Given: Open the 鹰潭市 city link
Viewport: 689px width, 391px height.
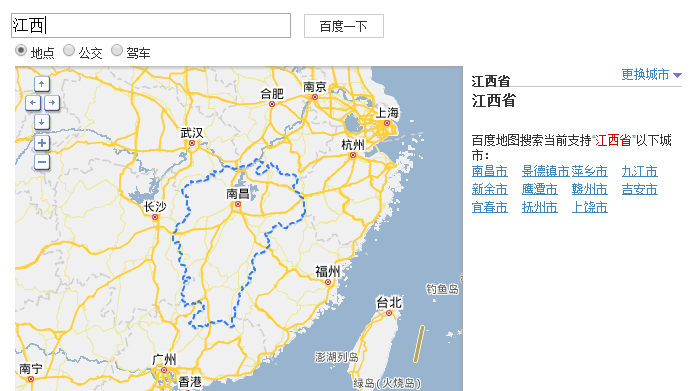Looking at the screenshot, I should [x=540, y=189].
